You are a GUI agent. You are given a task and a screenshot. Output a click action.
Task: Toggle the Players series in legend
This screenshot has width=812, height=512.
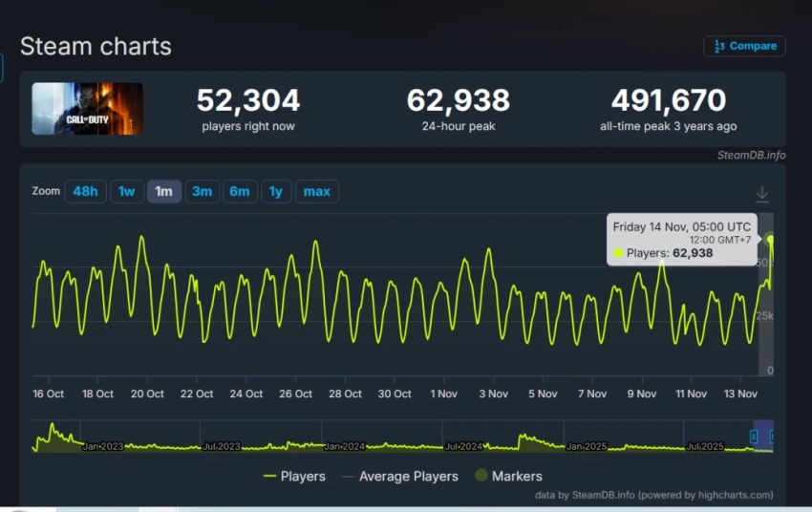point(294,476)
